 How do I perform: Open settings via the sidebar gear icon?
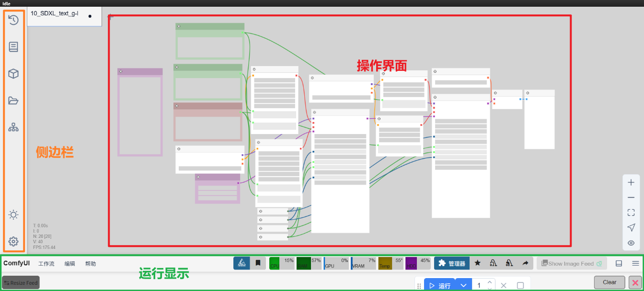point(13,241)
